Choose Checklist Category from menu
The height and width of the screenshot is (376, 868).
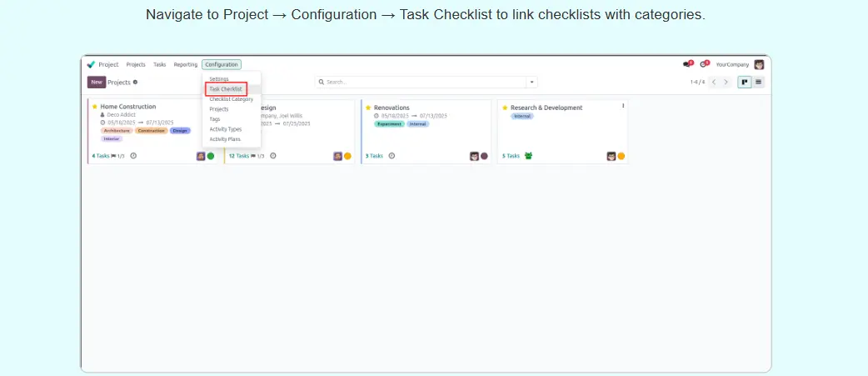point(231,99)
